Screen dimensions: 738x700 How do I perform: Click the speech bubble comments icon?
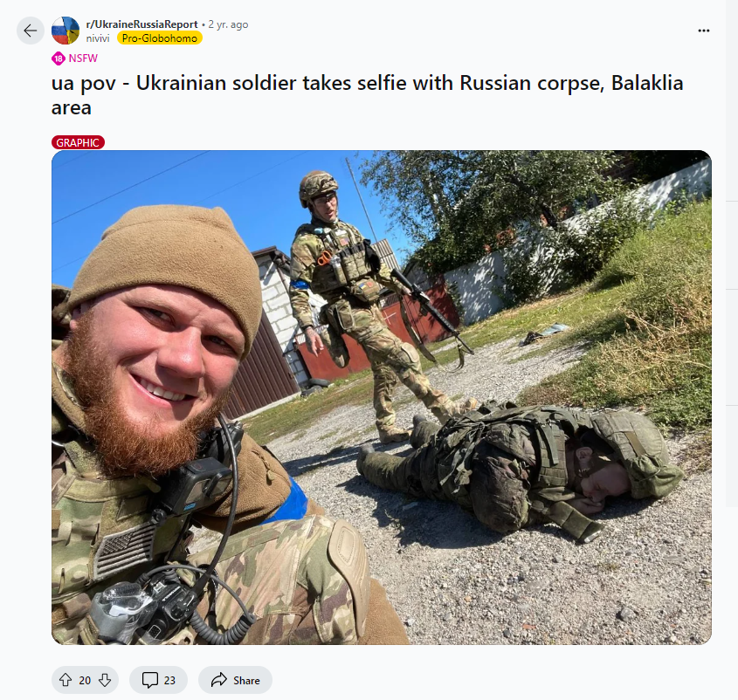[150, 680]
